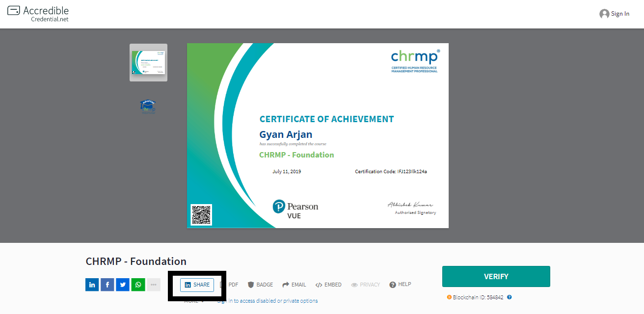
Task: Share via the LinkedIn square icon
Action: (92, 285)
